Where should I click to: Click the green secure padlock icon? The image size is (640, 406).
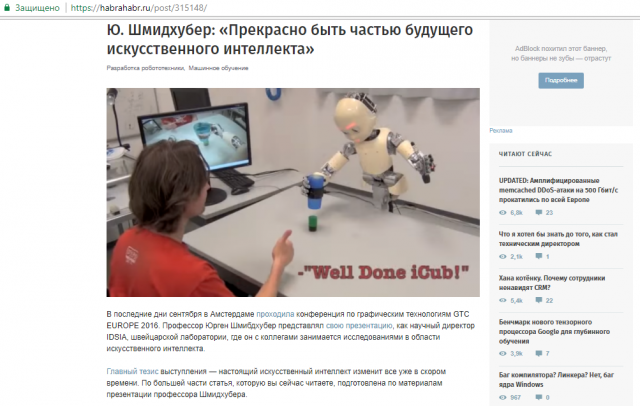pyautogui.click(x=7, y=8)
